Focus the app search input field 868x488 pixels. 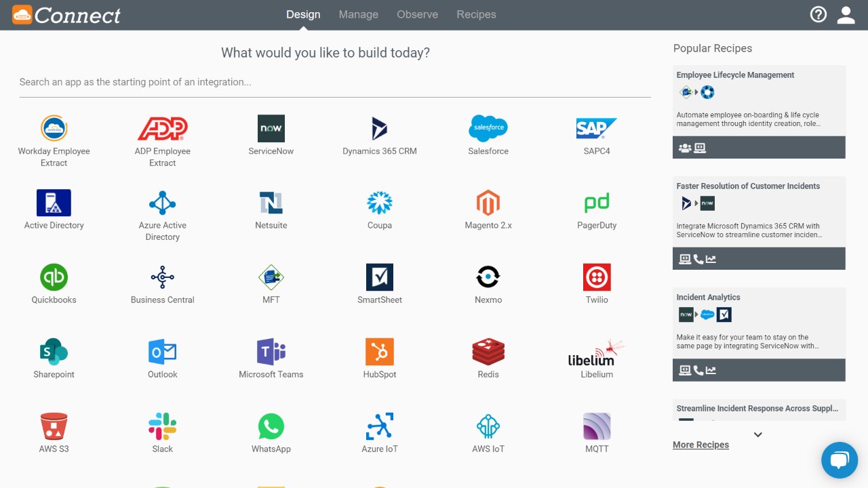[335, 82]
